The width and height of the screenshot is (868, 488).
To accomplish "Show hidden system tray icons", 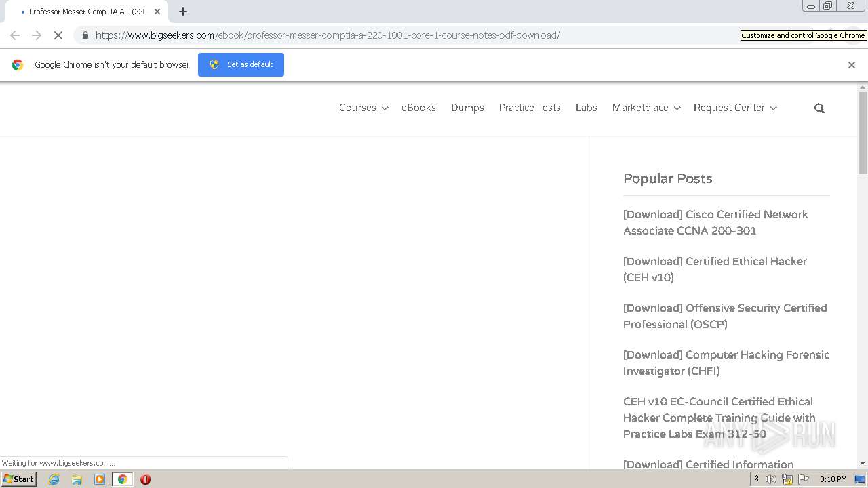I will click(x=756, y=479).
